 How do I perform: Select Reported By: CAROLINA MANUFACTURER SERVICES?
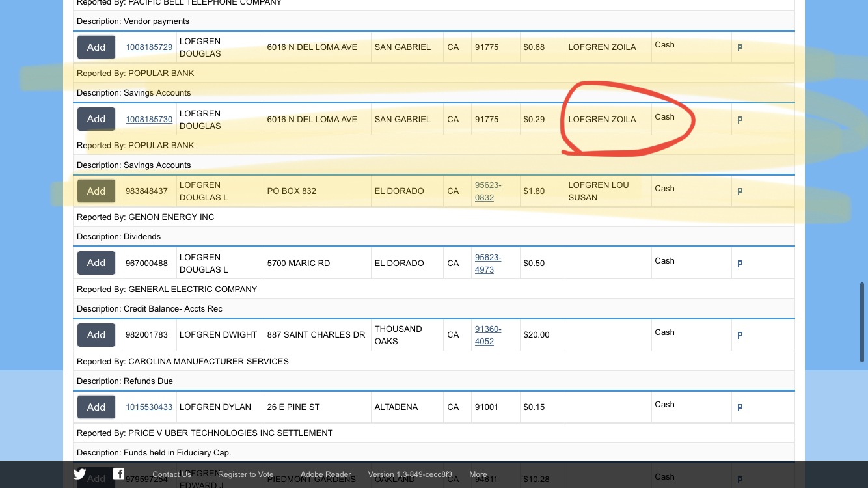pos(183,362)
